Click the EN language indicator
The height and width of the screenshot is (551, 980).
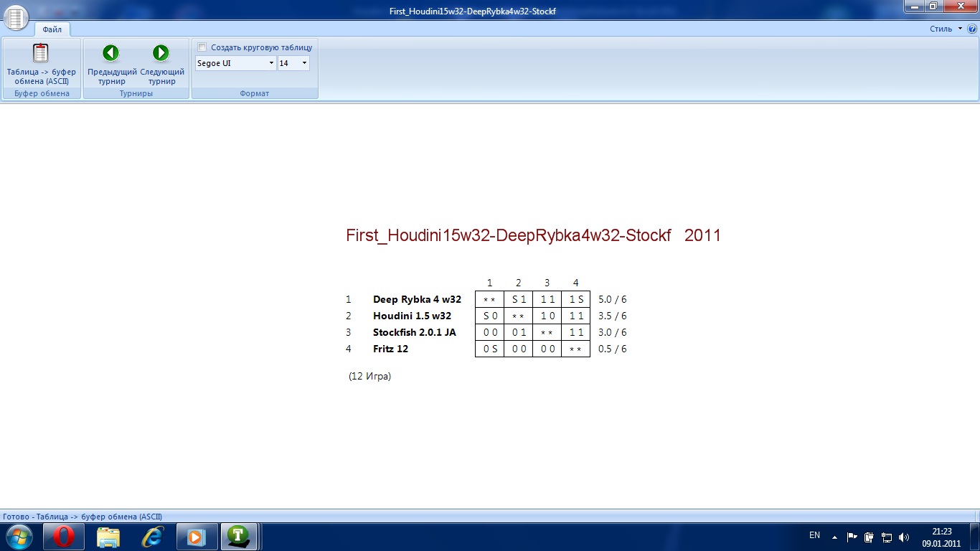click(x=814, y=535)
